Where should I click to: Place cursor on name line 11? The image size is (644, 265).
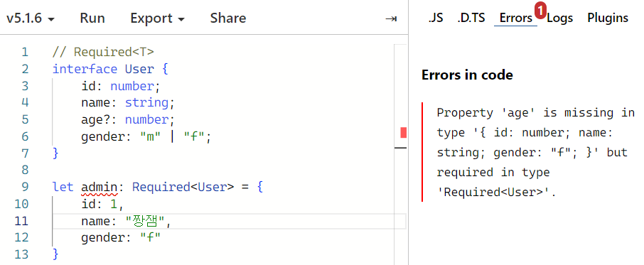pos(229,221)
